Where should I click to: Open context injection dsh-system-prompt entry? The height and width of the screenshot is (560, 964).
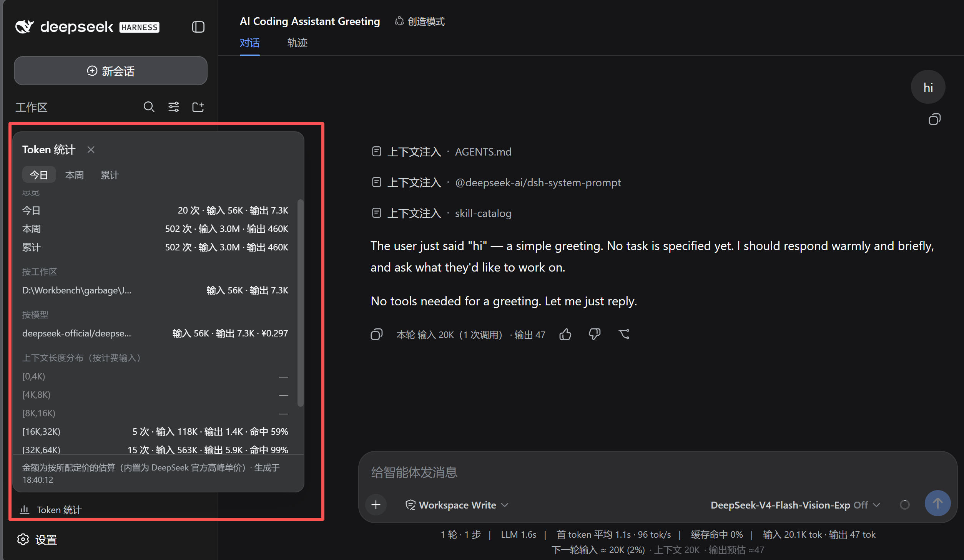pos(496,182)
